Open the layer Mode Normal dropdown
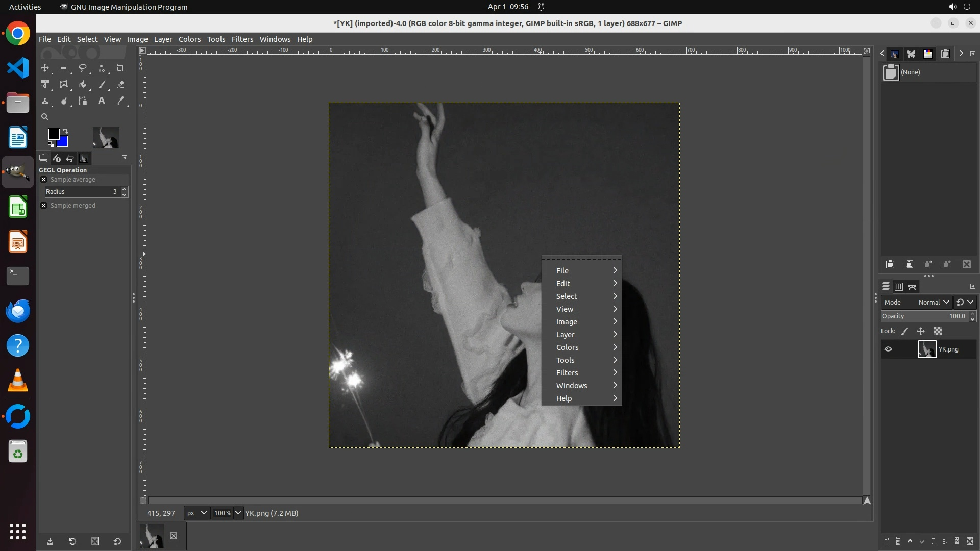This screenshot has width=980, height=551. 934,302
